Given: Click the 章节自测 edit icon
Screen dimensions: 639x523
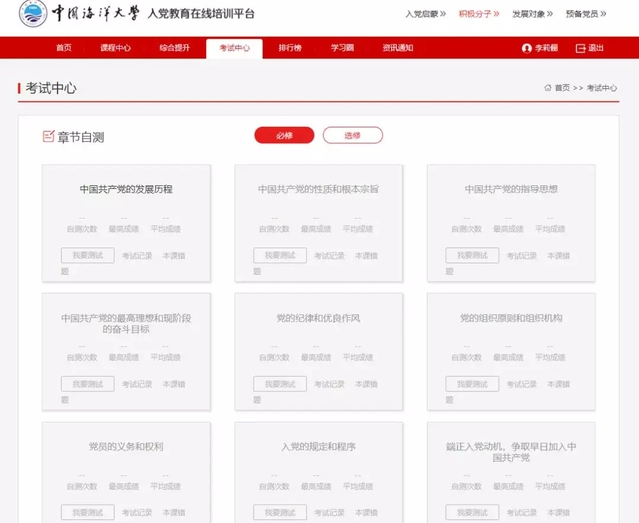Looking at the screenshot, I should tap(48, 136).
